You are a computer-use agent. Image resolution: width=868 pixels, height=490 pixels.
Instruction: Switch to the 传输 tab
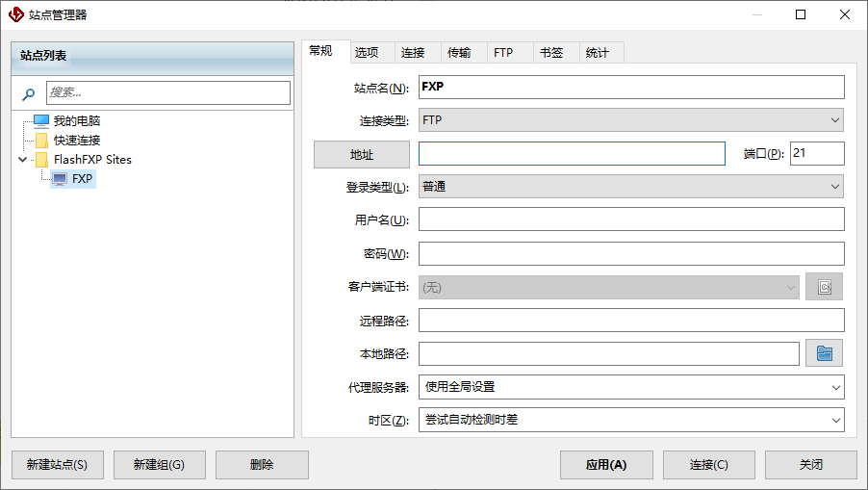point(459,53)
